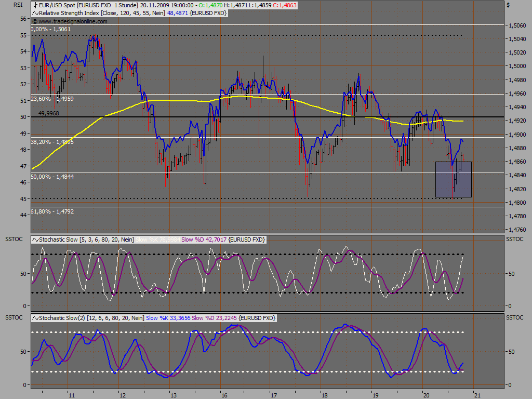
Task: Click the close value C:1,4863
Action: [285, 5]
